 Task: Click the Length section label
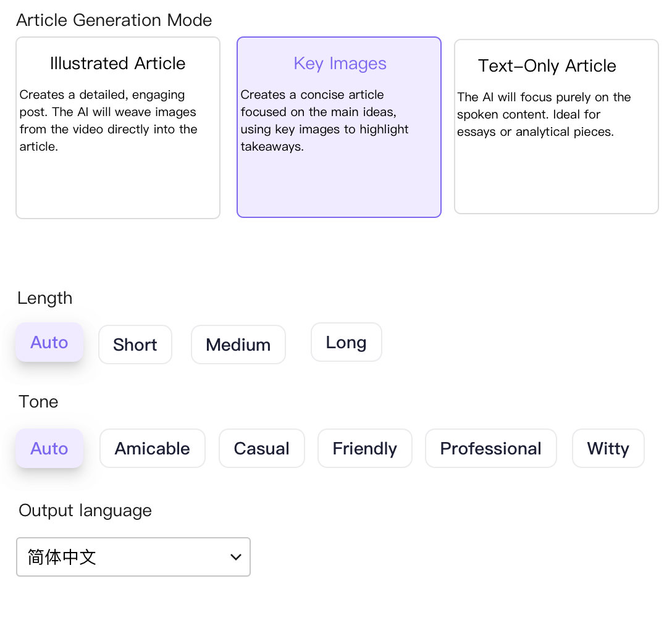(44, 298)
